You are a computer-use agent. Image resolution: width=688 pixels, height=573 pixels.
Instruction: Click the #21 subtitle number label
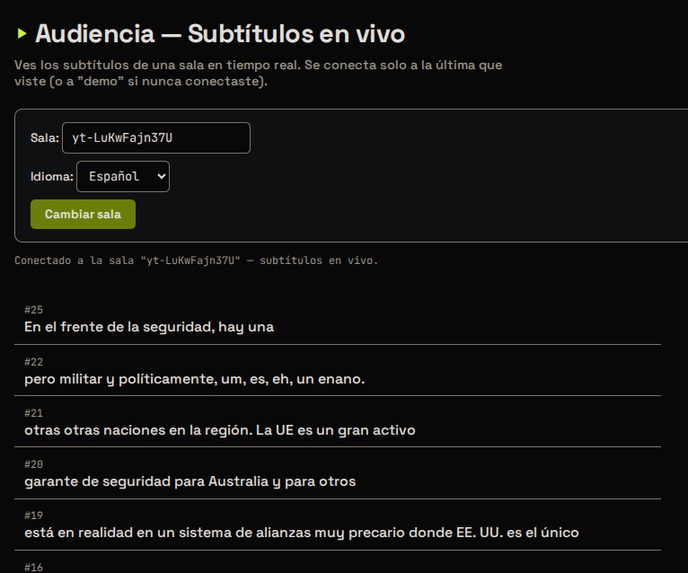click(x=34, y=413)
